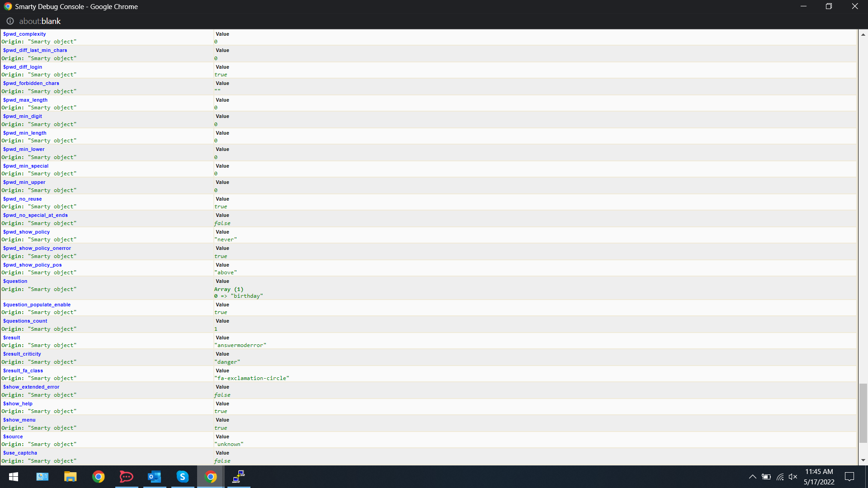The width and height of the screenshot is (868, 488).
Task: Click the "answermoderror" result value
Action: click(x=240, y=345)
